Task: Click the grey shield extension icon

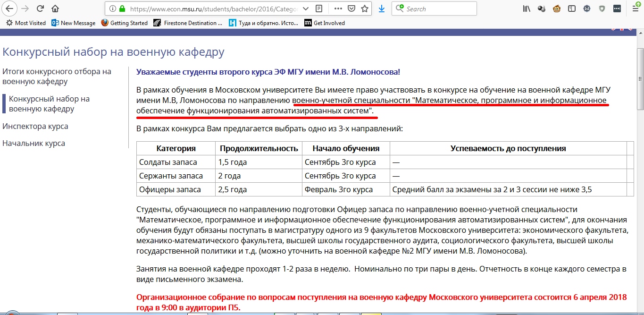Action: (x=602, y=9)
